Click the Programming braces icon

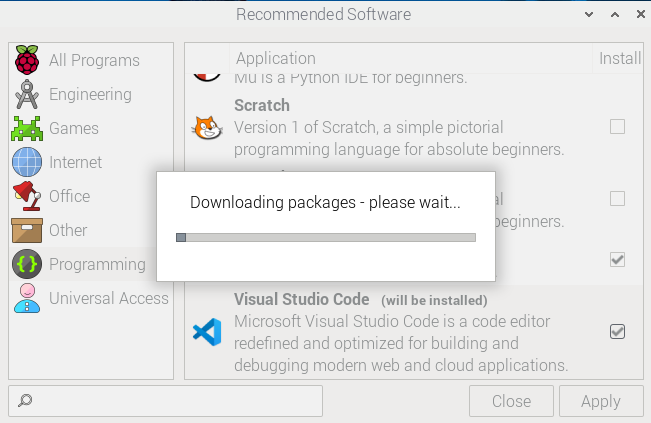coord(27,264)
